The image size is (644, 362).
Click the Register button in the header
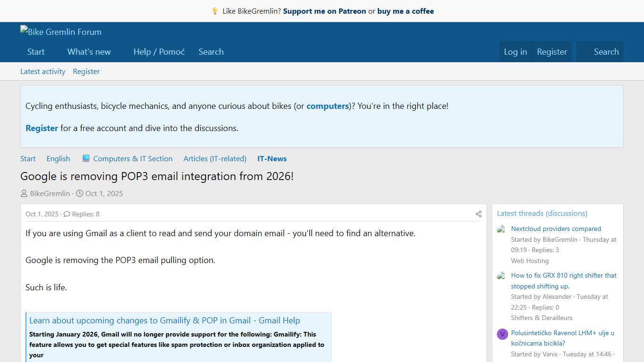(552, 52)
